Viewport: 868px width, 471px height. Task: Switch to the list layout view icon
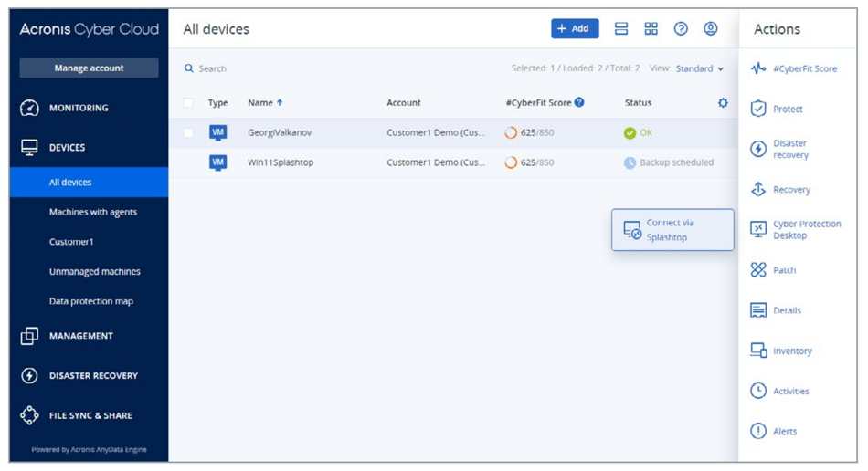(621, 28)
